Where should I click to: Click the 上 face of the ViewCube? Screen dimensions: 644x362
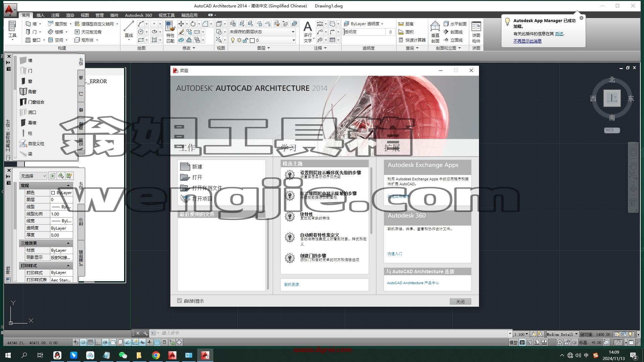tap(612, 98)
